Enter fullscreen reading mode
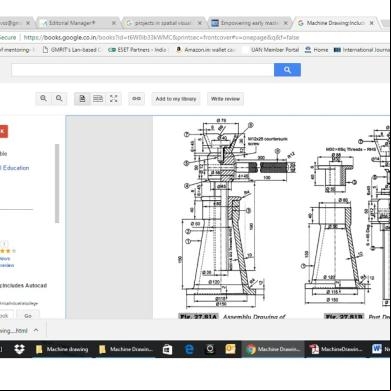The width and height of the screenshot is (391, 391). pos(114,99)
